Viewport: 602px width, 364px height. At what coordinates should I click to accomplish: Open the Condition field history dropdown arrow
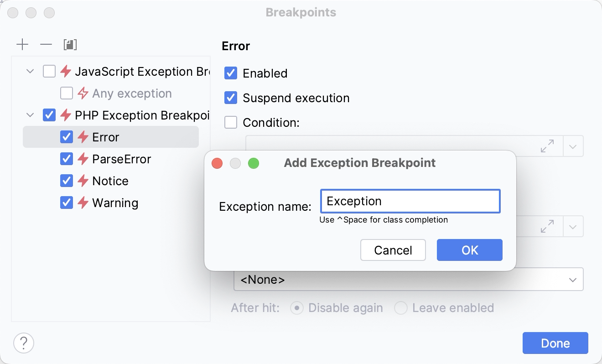[x=573, y=146]
